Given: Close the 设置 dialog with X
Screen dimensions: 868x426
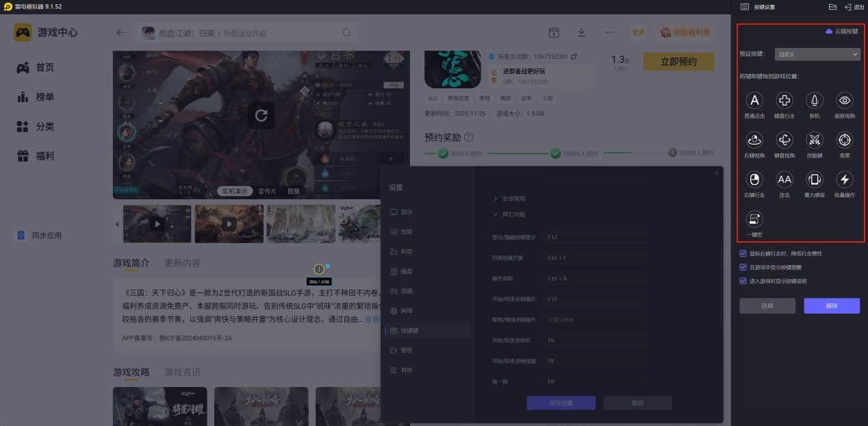Looking at the screenshot, I should [x=717, y=173].
